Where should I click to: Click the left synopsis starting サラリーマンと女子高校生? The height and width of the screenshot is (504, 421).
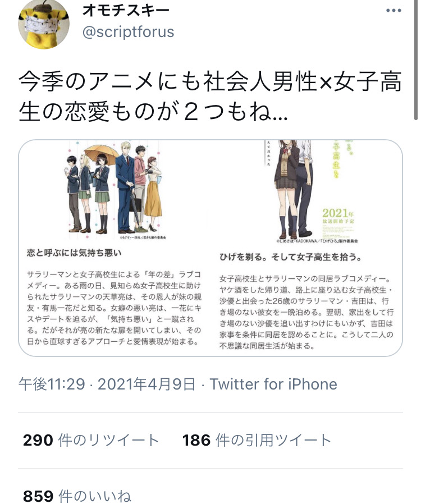point(115,308)
